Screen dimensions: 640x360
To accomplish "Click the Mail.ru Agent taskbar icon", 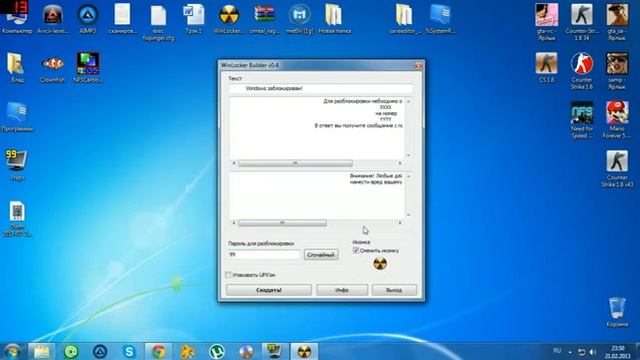I will [x=71, y=351].
